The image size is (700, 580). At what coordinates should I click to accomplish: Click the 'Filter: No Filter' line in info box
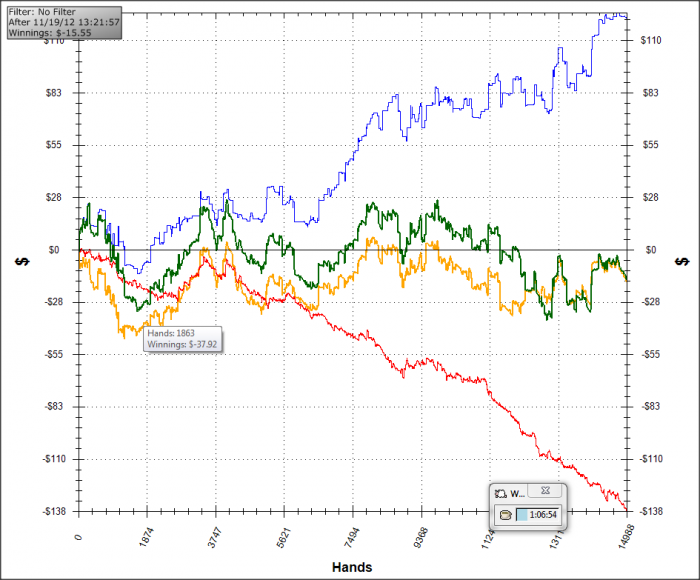pos(42,12)
